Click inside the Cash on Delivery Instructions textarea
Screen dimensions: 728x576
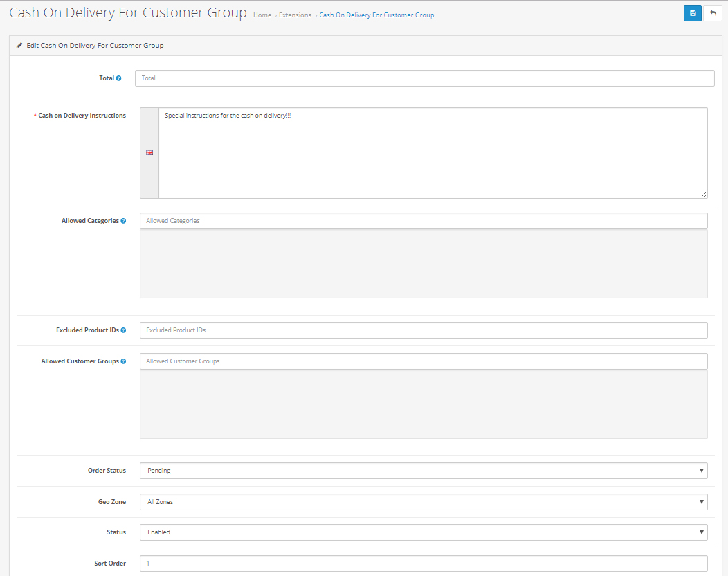tap(433, 153)
